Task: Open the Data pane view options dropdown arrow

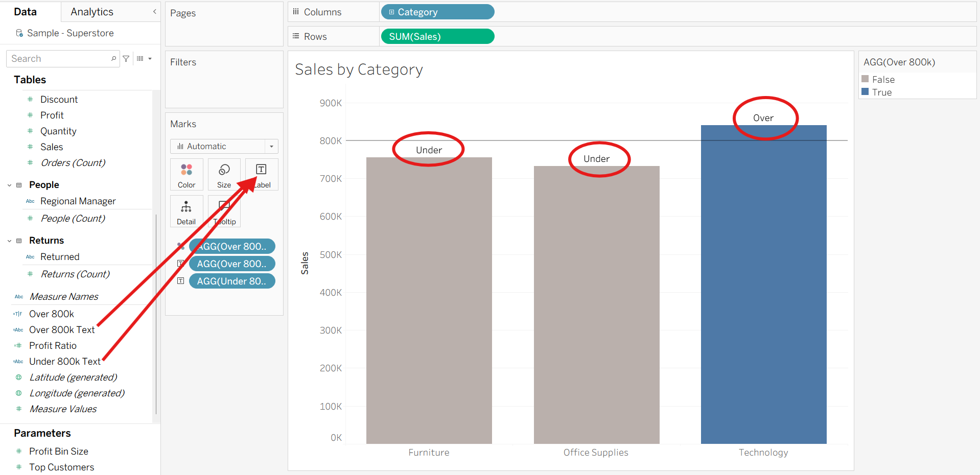Action: [x=150, y=59]
